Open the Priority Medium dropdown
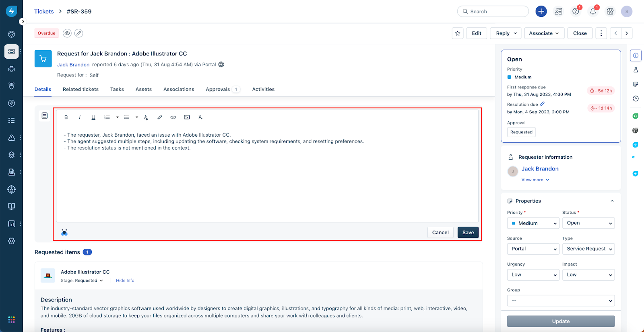Viewport: 644px width, 332px height. [x=533, y=223]
